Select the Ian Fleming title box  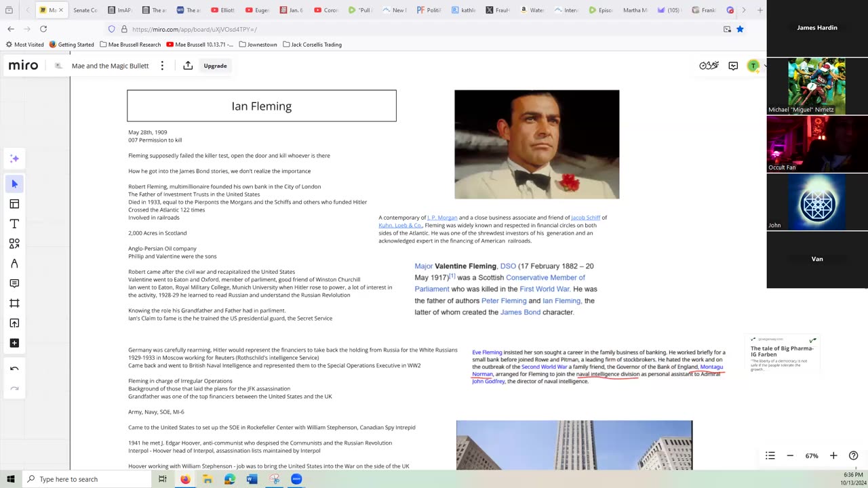[x=262, y=106]
